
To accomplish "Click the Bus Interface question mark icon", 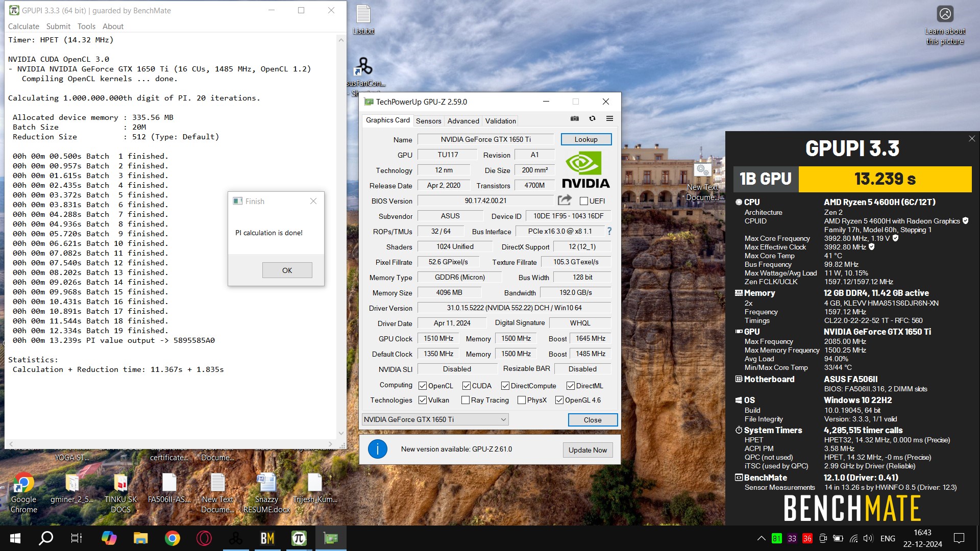I will tap(609, 231).
